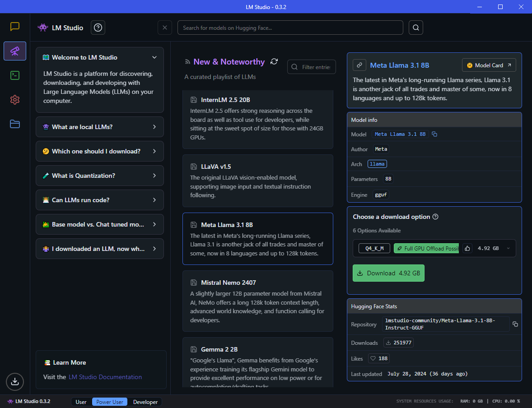Open the Chat view from sidebar
The image size is (532, 408).
click(14, 27)
